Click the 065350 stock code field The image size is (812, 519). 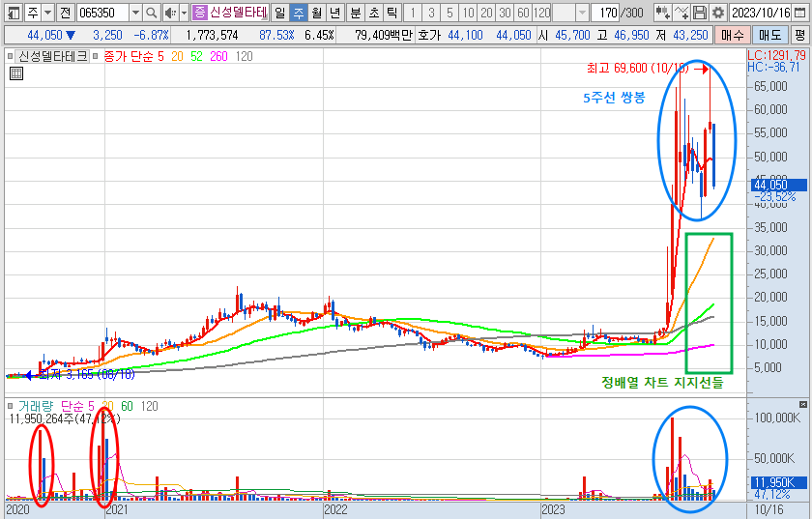pos(103,13)
